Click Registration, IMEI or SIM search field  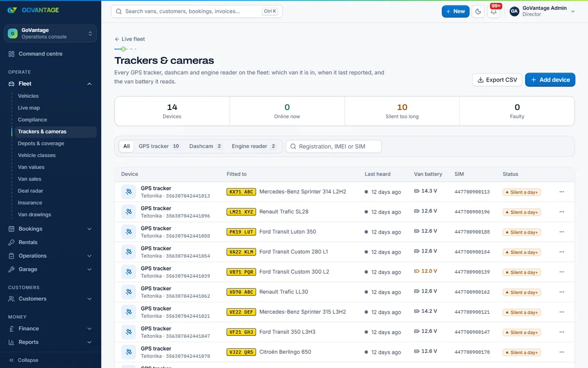334,146
